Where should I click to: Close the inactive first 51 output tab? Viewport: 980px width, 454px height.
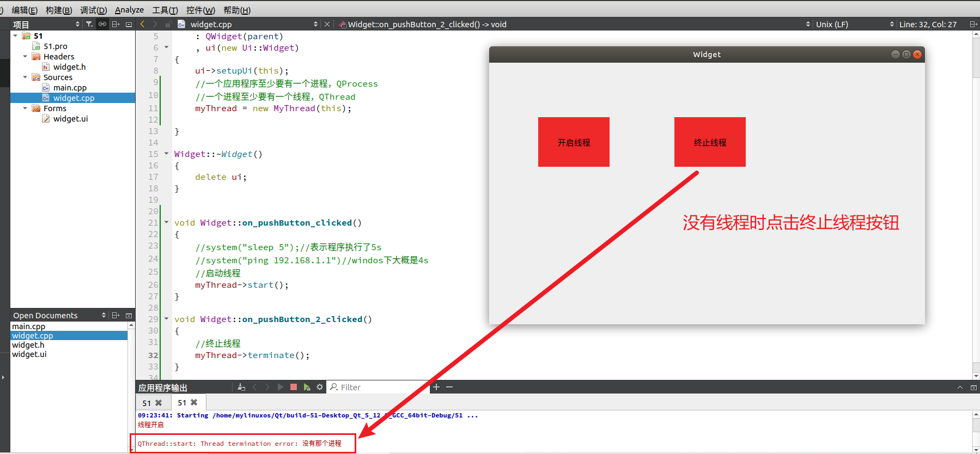(x=159, y=403)
